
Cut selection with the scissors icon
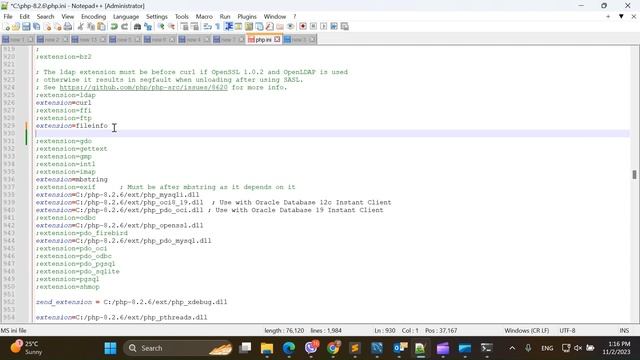coord(80,27)
